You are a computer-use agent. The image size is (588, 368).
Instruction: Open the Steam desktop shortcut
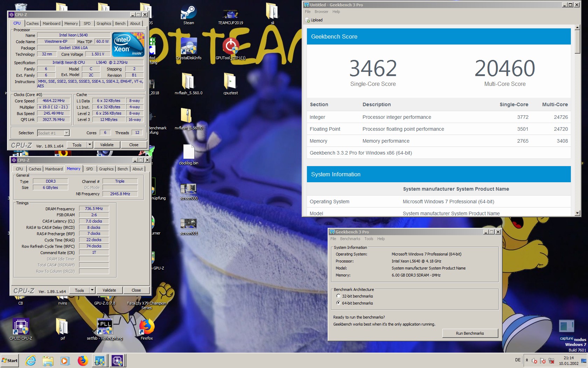tap(189, 14)
